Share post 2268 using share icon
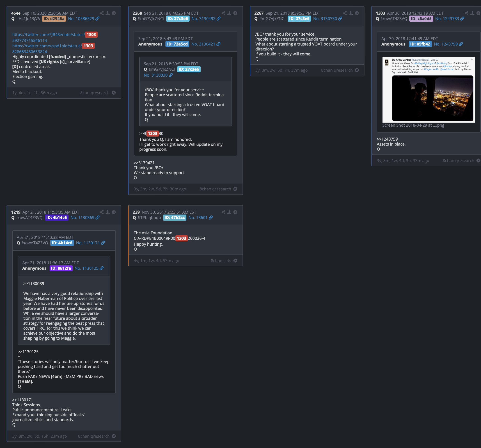Viewport: 481px width, 448px height. tap(223, 13)
